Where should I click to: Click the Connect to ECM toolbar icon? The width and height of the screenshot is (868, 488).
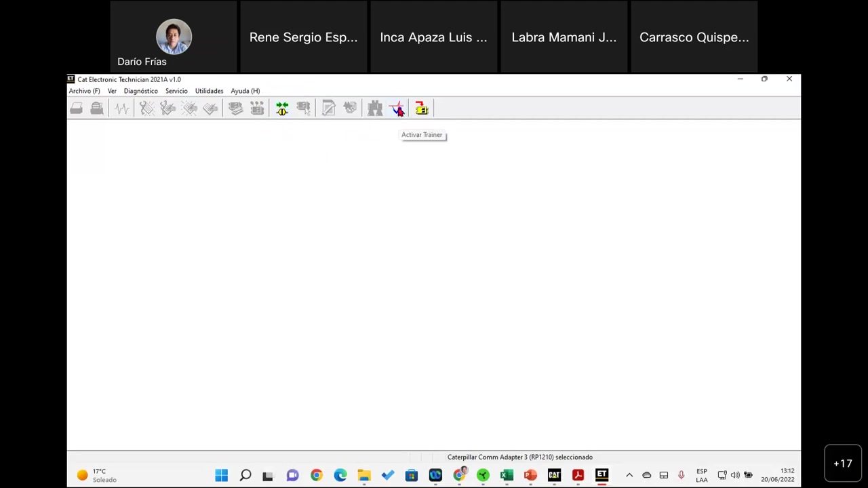click(281, 108)
